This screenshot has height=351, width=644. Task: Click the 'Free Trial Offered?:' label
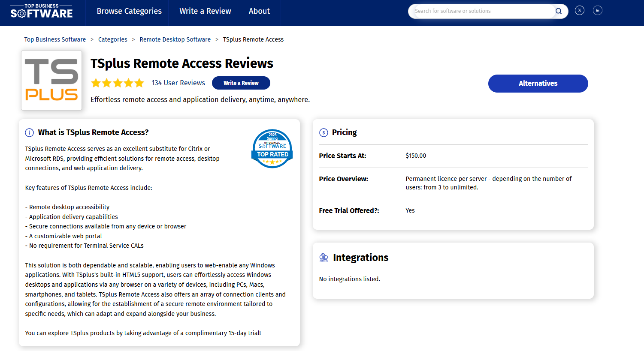[349, 211]
